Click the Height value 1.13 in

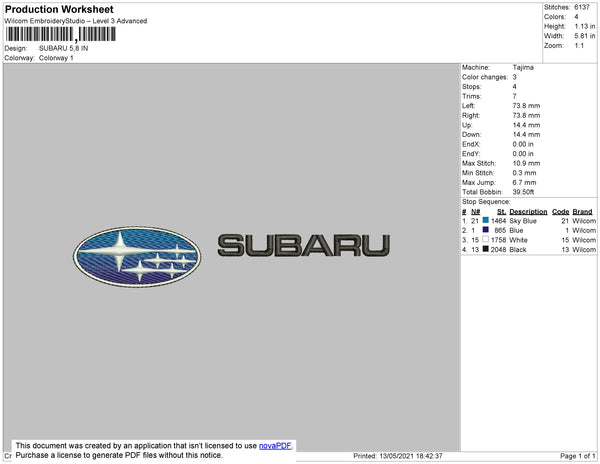tap(585, 26)
